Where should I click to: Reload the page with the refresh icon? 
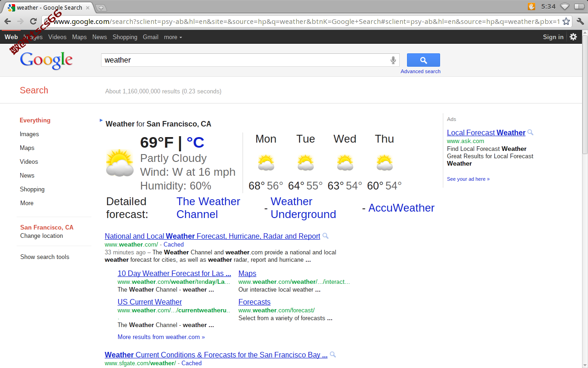(33, 21)
